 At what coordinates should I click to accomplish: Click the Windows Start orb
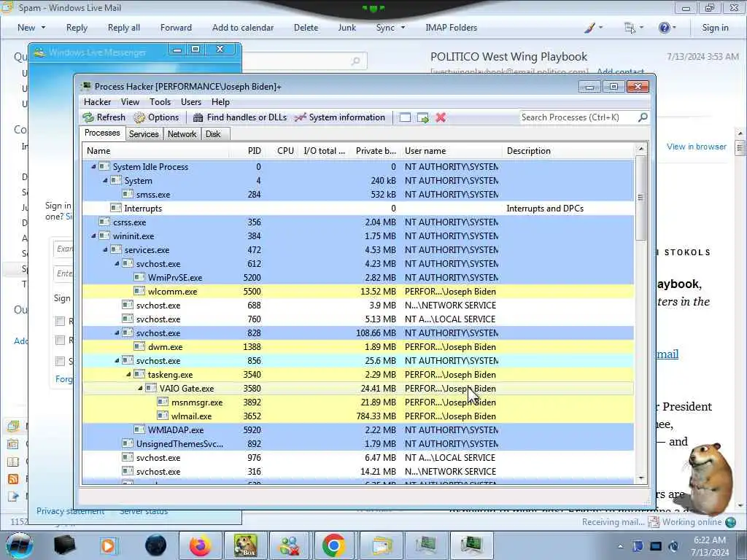[x=20, y=545]
